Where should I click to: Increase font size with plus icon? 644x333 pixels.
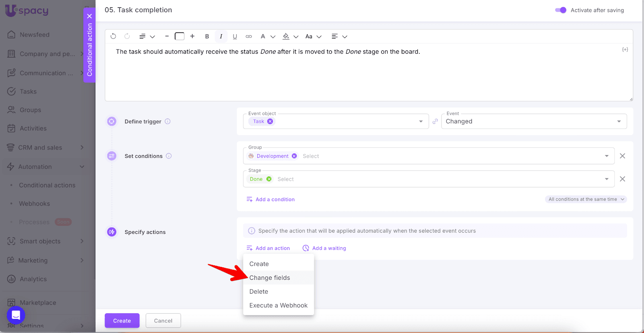192,36
